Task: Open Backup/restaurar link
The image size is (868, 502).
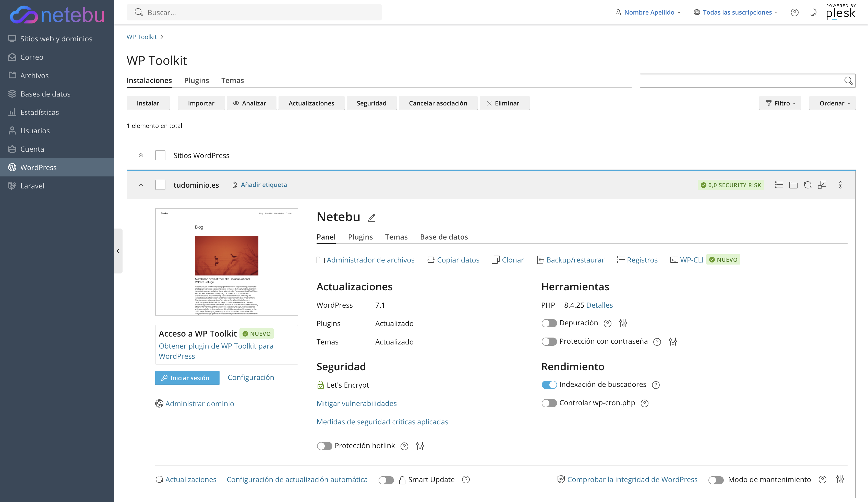Action: coord(571,260)
